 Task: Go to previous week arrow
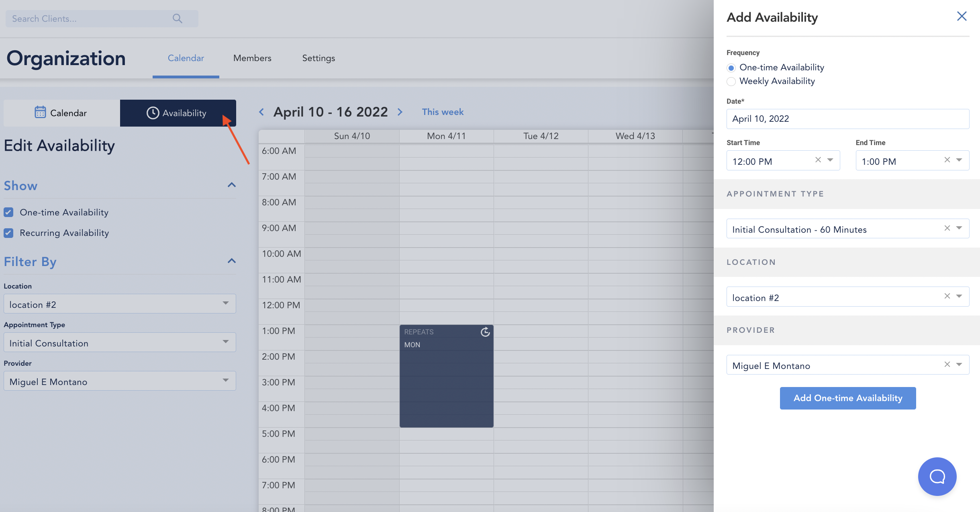[261, 112]
